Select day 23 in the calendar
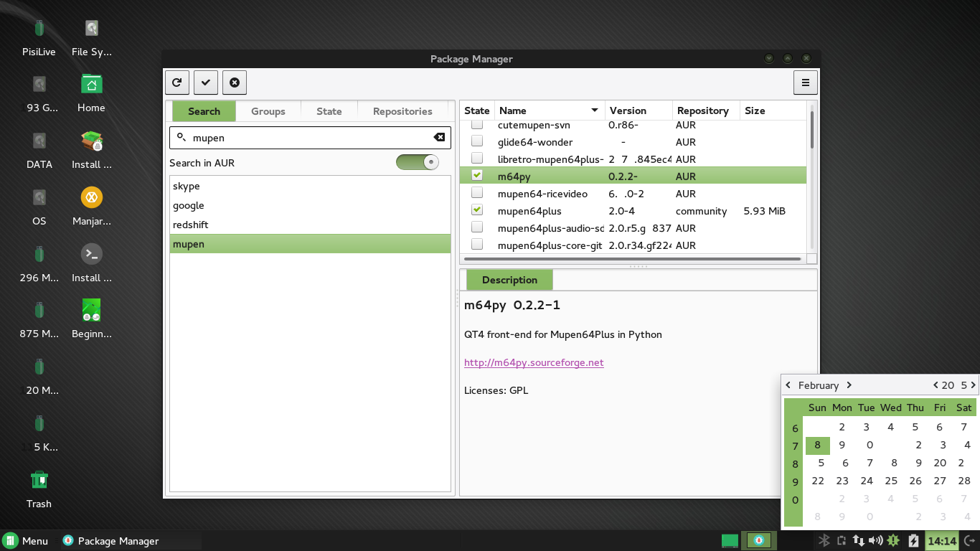Screen dimensions: 980x551 click(x=842, y=481)
